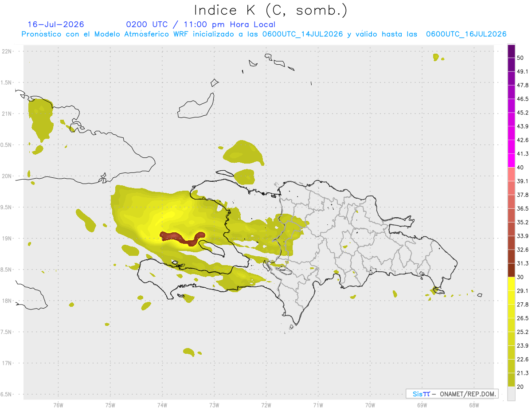Click the '75W' longitude label
532x411 pixels.
pyautogui.click(x=110, y=405)
